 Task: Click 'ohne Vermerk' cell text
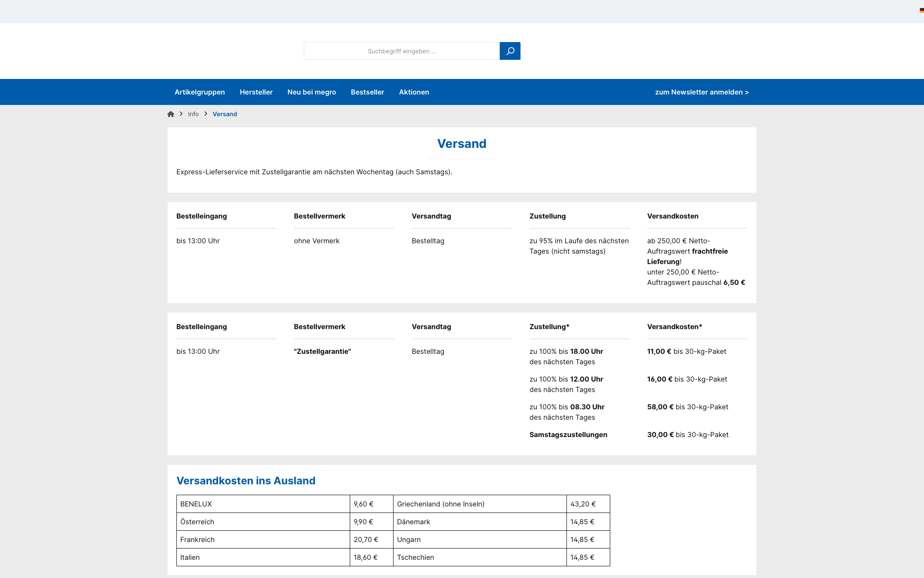(x=317, y=241)
